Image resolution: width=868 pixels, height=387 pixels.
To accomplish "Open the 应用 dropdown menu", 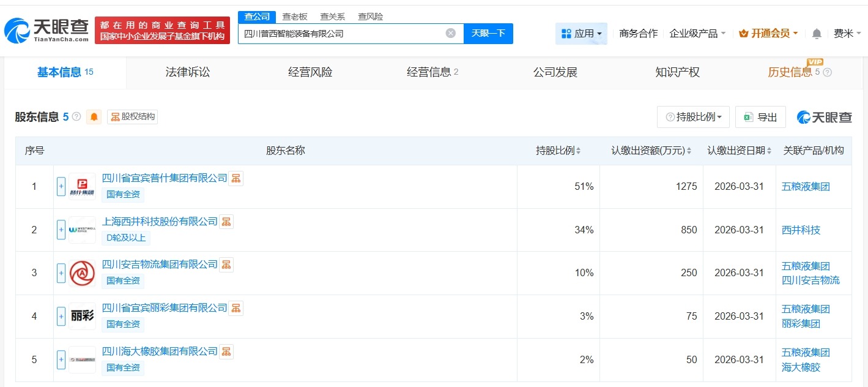I will pyautogui.click(x=581, y=33).
